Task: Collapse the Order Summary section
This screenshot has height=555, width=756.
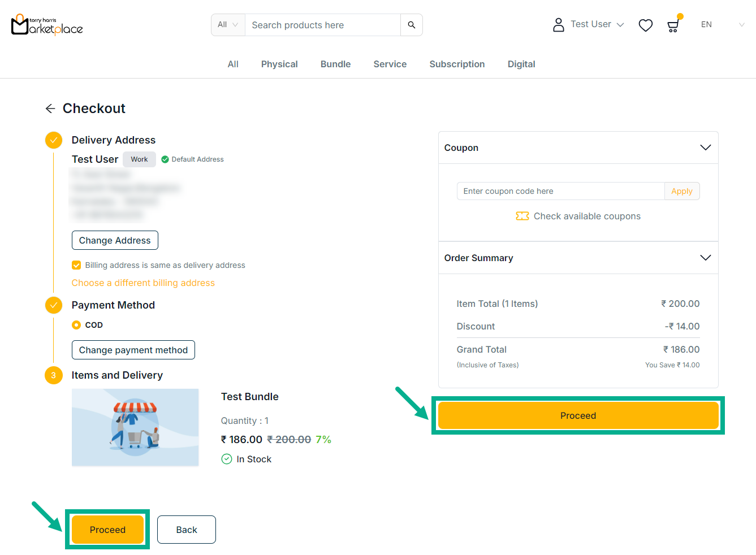Action: (x=705, y=258)
